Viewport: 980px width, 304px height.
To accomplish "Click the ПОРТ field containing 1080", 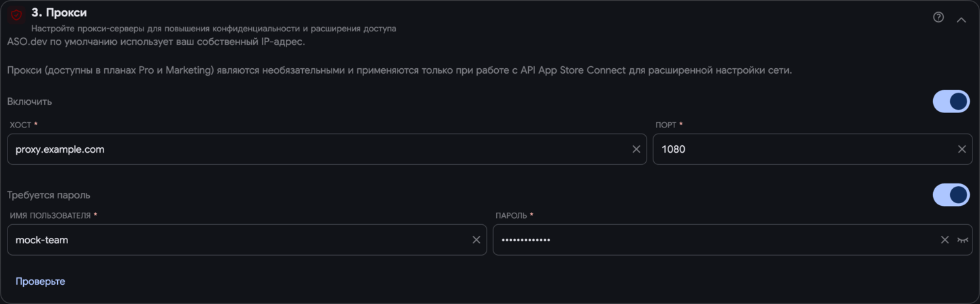I will pos(812,149).
